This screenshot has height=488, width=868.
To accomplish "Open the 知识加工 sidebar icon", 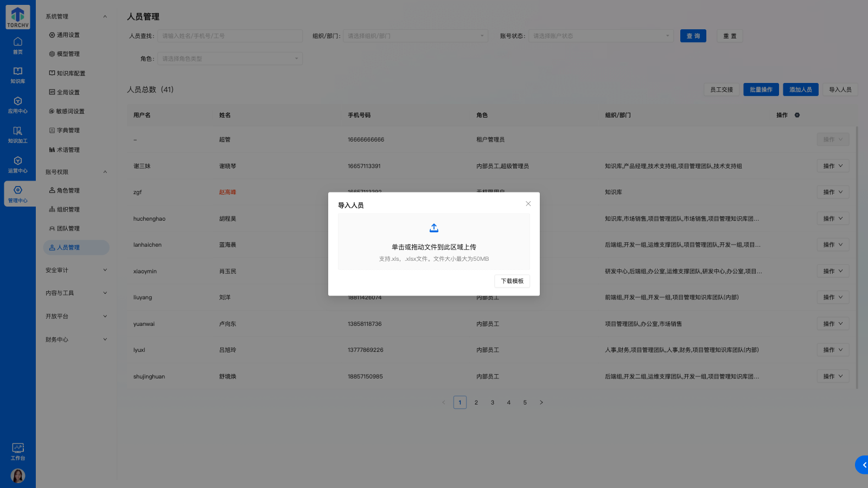I will (18, 134).
